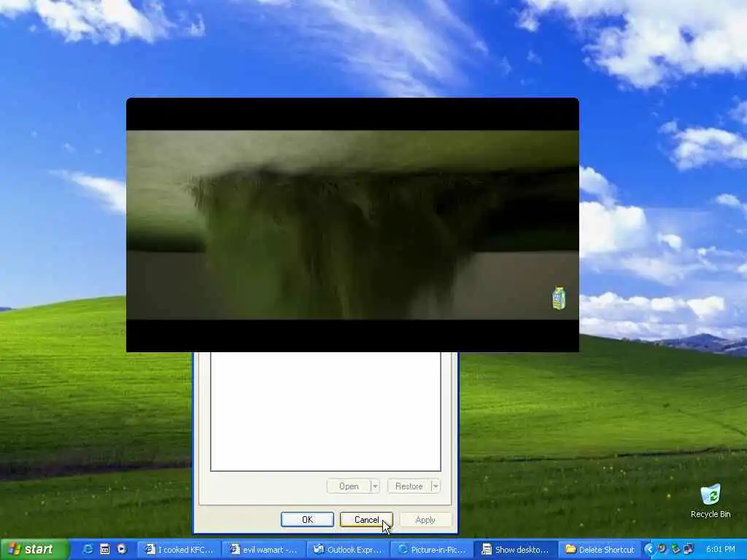Expand hidden system tray icons arrow

pyautogui.click(x=649, y=549)
